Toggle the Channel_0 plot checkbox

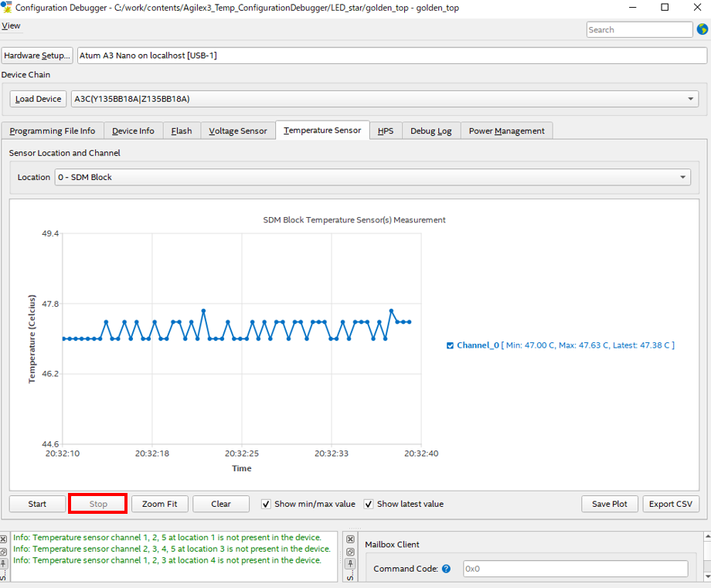(x=451, y=345)
